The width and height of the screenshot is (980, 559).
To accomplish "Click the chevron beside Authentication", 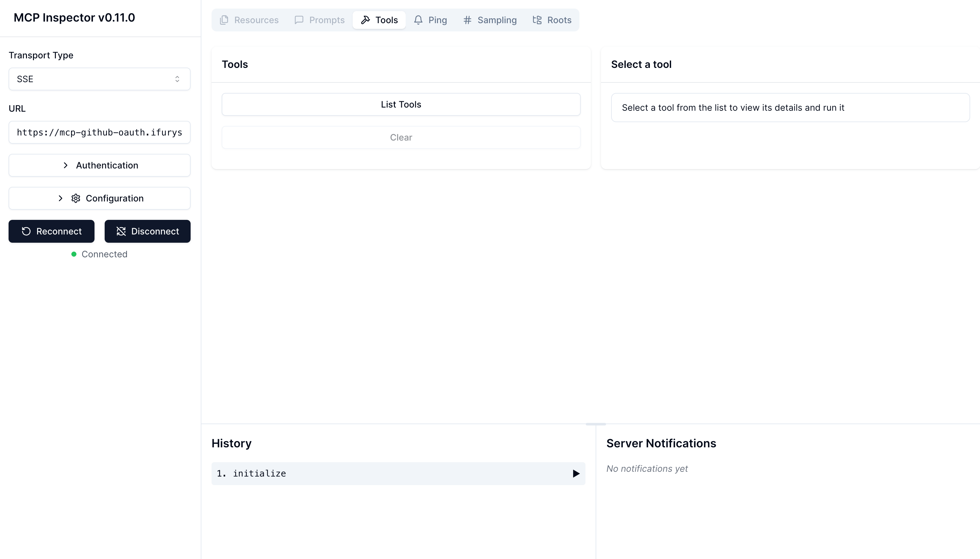I will [x=66, y=166].
